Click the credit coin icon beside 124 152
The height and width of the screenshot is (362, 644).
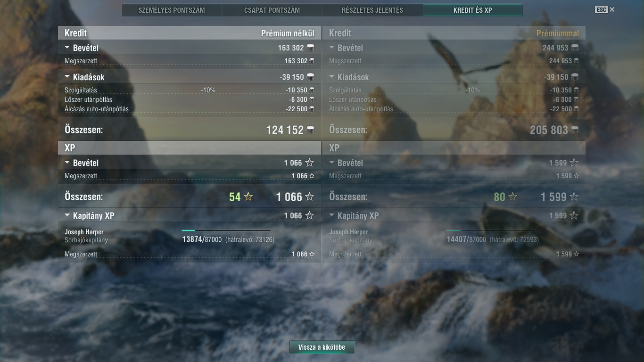[310, 130]
